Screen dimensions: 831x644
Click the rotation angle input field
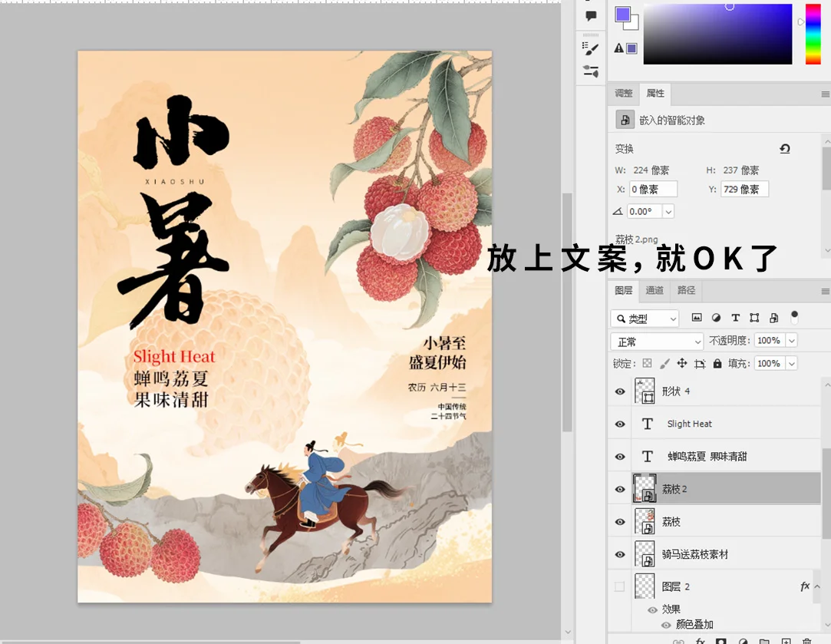(x=645, y=212)
